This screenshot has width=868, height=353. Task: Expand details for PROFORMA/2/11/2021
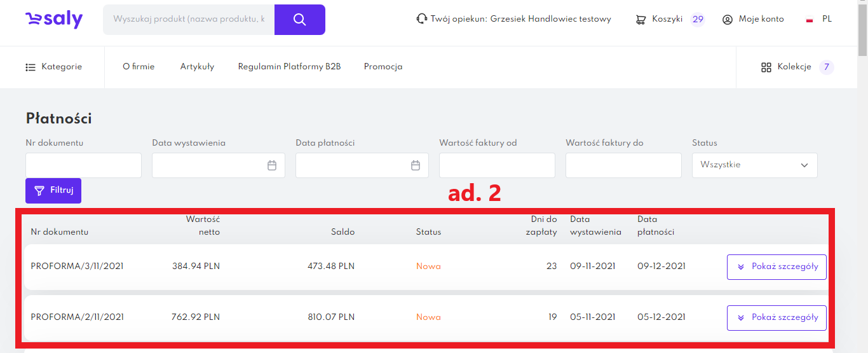pos(776,317)
